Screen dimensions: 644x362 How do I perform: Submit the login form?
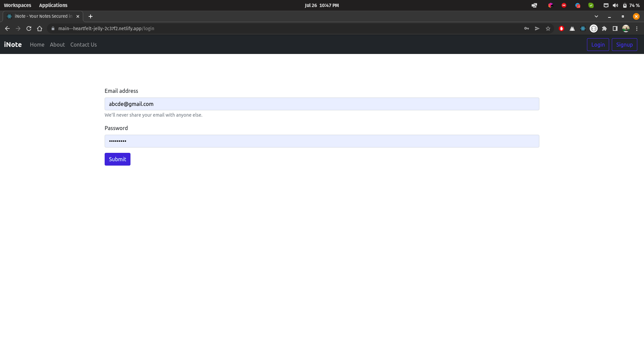[x=117, y=159]
